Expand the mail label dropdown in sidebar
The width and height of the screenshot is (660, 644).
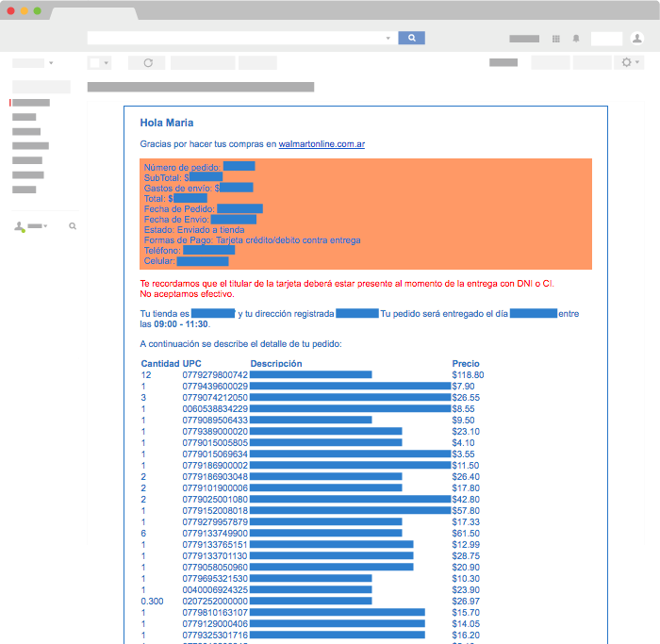coord(51,63)
